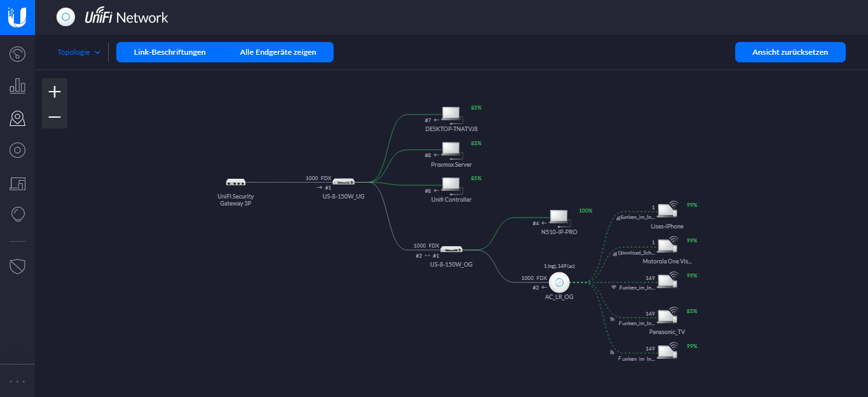
Task: Open the shield icon in sidebar
Action: point(17,267)
